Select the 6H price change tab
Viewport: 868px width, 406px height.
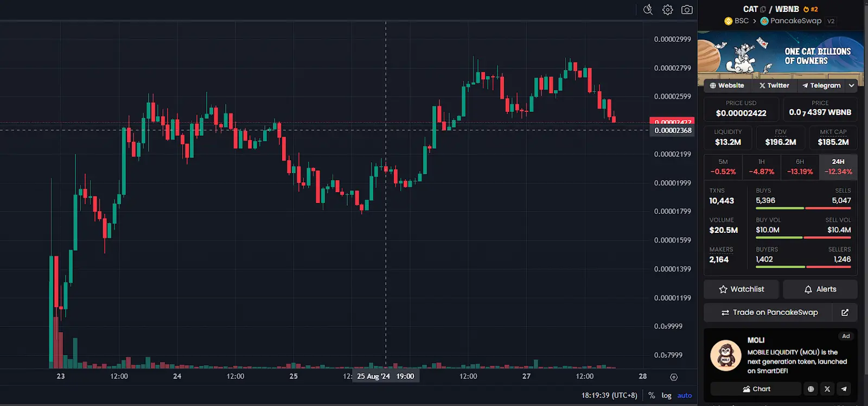click(800, 167)
